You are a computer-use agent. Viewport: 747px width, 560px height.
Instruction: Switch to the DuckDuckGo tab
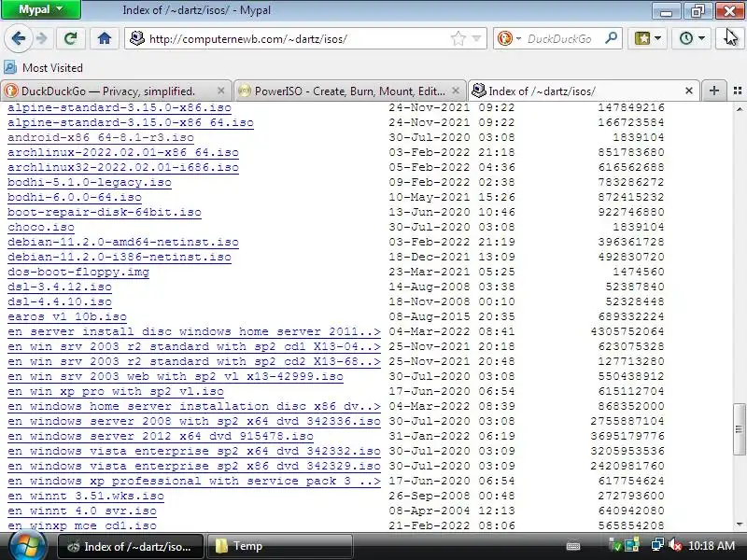click(108, 91)
